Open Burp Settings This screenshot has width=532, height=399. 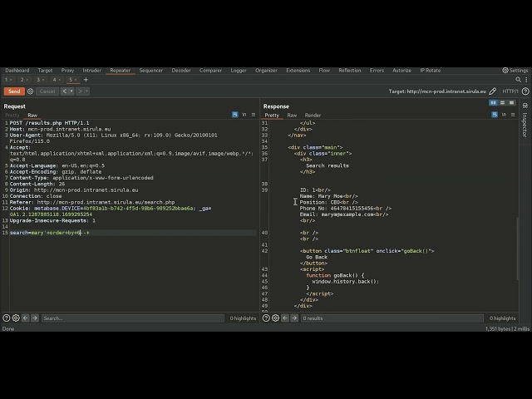coord(515,70)
